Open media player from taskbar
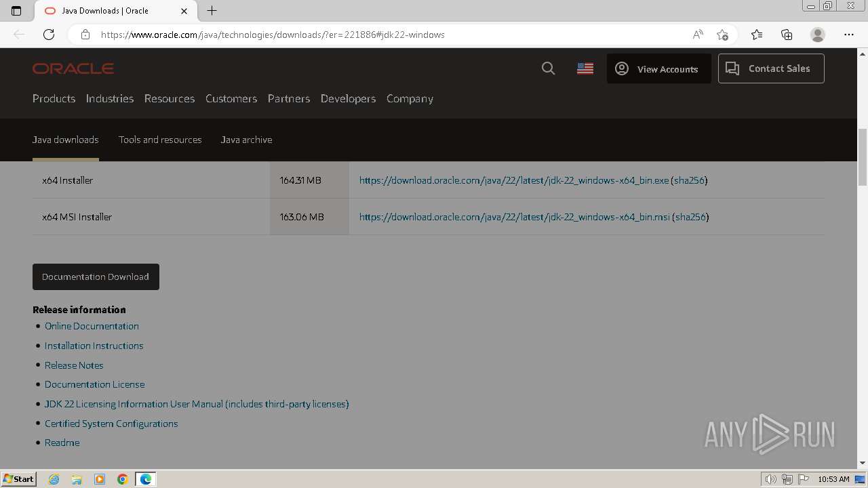868x488 pixels. click(x=100, y=479)
